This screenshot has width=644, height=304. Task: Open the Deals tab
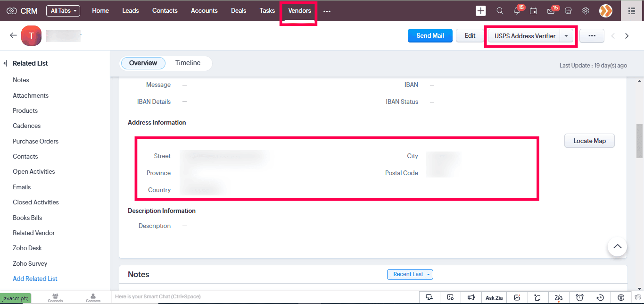coord(239,10)
